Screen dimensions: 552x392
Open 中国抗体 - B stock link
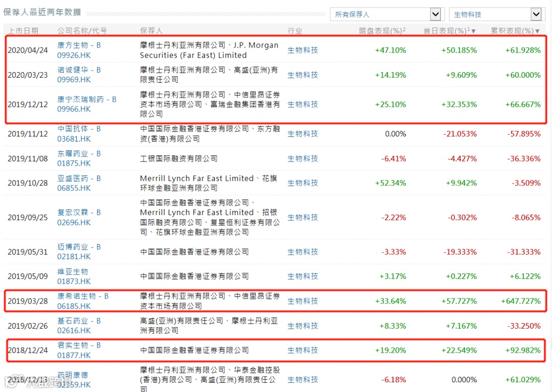pos(79,129)
